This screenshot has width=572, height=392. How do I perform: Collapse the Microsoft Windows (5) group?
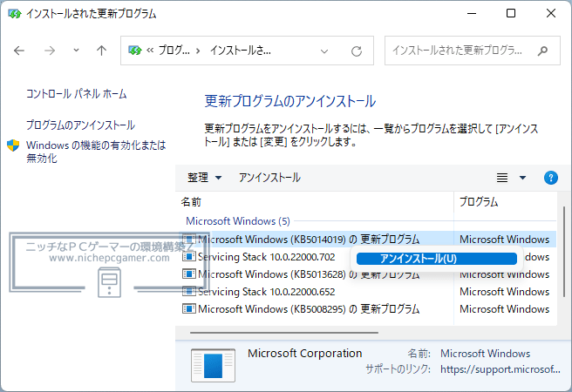click(x=238, y=221)
